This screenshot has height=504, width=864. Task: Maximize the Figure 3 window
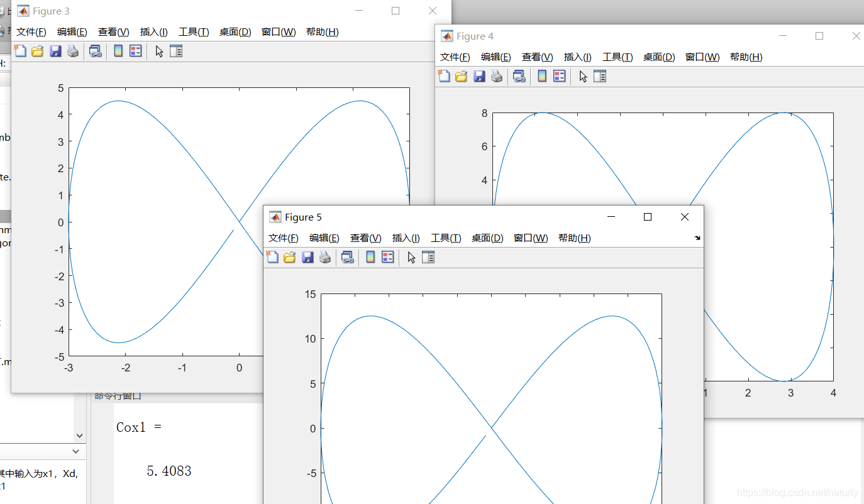pos(396,11)
